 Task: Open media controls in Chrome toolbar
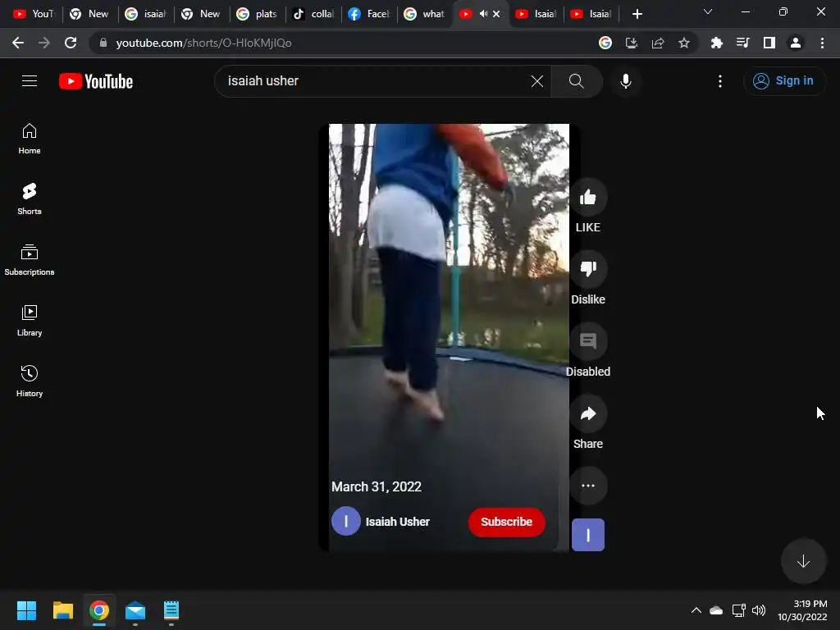point(743,43)
